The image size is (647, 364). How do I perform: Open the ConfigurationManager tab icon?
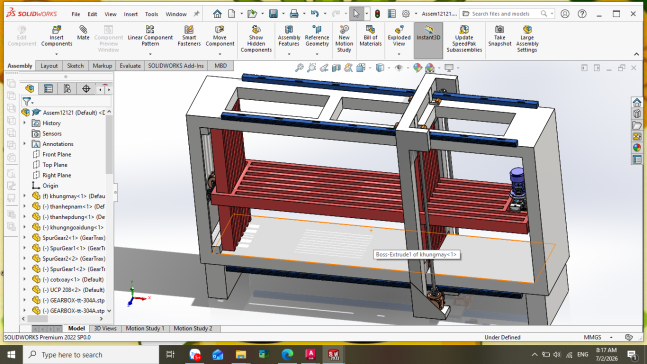(67, 88)
